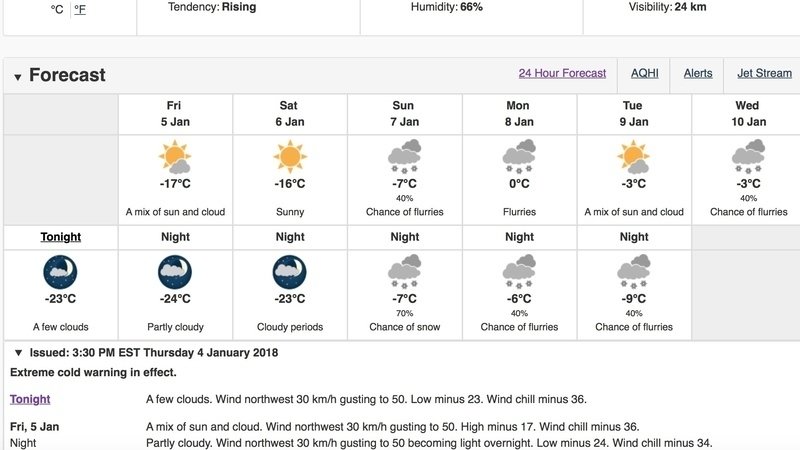Viewport: 800px width, 450px height.
Task: Click the Sunday flurries weather icon
Action: (x=405, y=157)
